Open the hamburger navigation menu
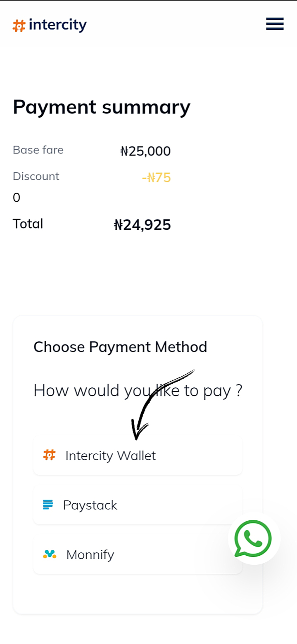297x644 pixels. tap(275, 24)
